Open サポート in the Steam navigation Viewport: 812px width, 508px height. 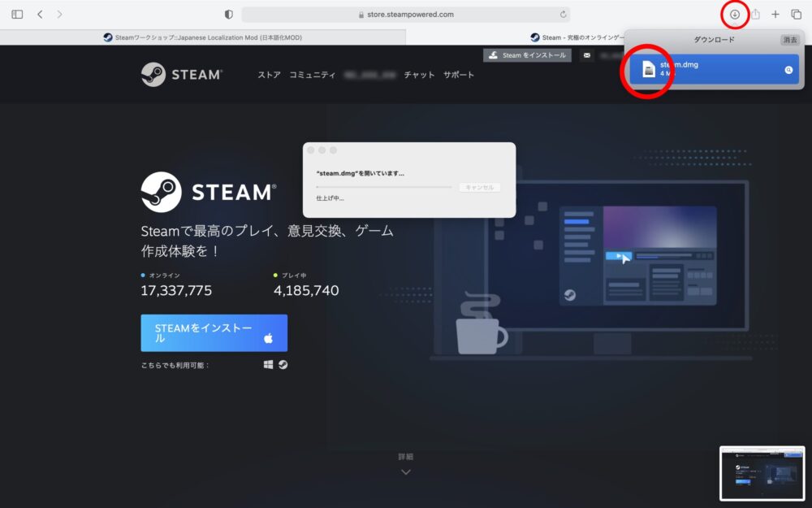tap(458, 75)
